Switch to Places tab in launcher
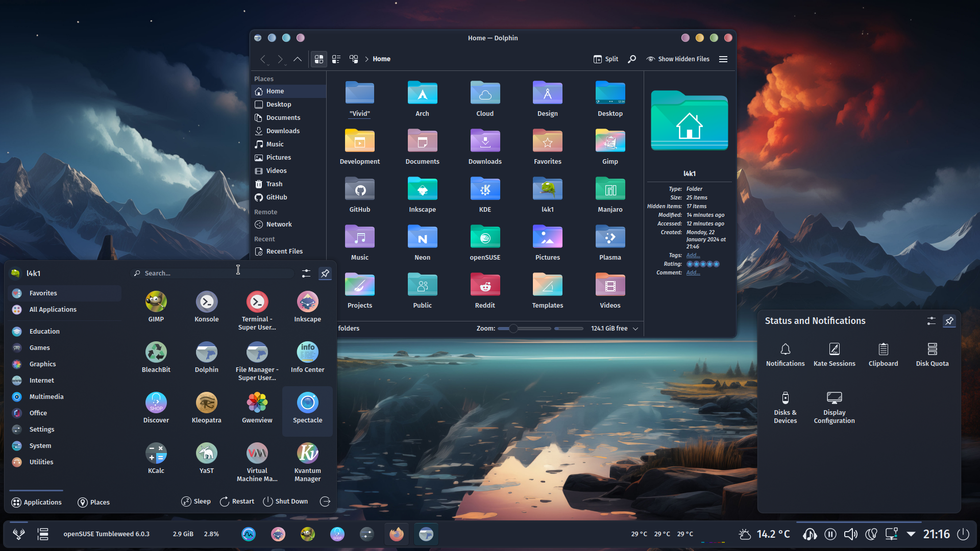 click(x=93, y=503)
